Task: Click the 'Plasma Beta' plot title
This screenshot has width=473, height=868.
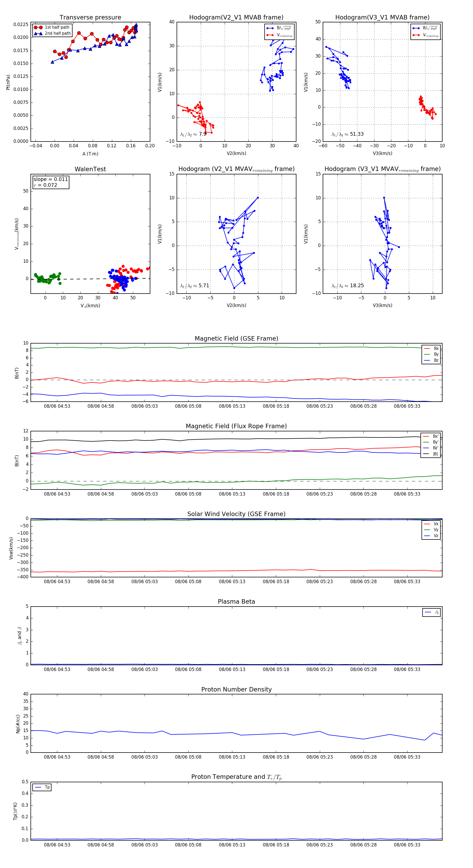Action: (236, 602)
